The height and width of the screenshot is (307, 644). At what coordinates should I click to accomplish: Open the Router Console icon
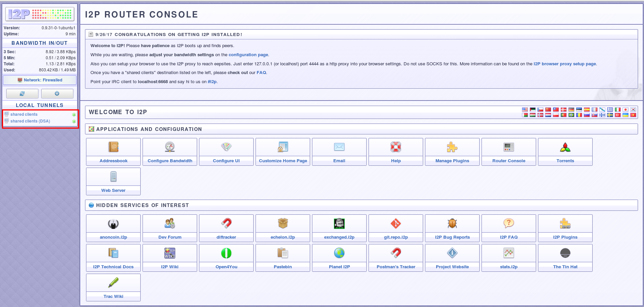509,147
